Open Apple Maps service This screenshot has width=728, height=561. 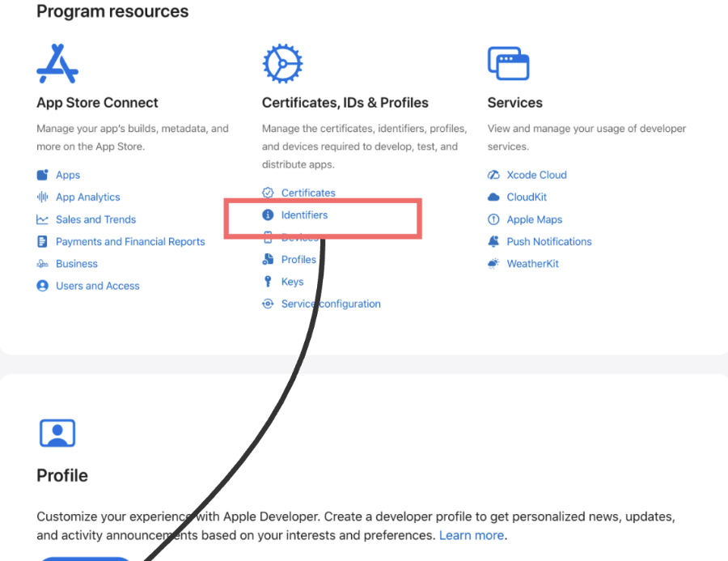(x=535, y=219)
